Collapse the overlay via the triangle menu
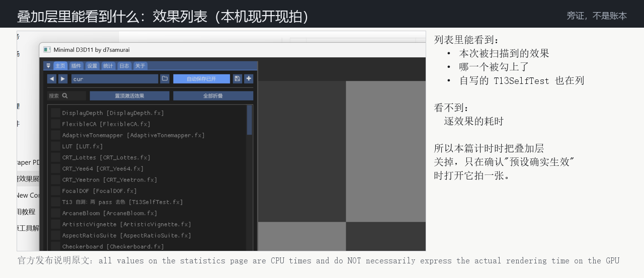Screen dimensions: 644x278 (48, 66)
